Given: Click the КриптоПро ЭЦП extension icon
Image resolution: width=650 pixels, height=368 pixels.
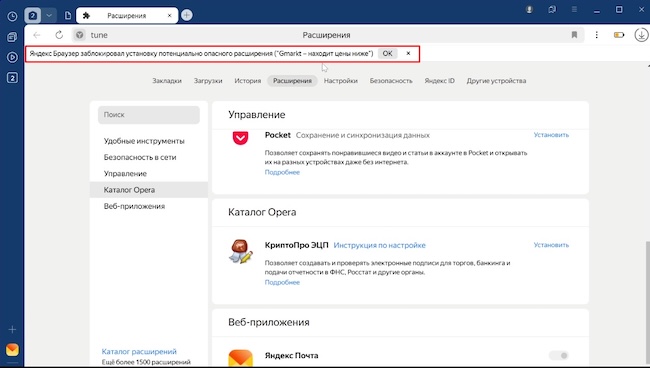Looking at the screenshot, I should point(240,251).
